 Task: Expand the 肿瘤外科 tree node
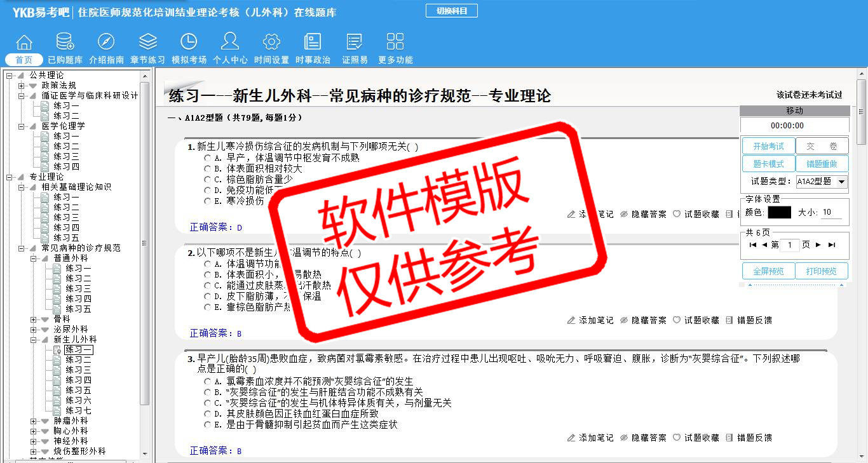pyautogui.click(x=34, y=421)
